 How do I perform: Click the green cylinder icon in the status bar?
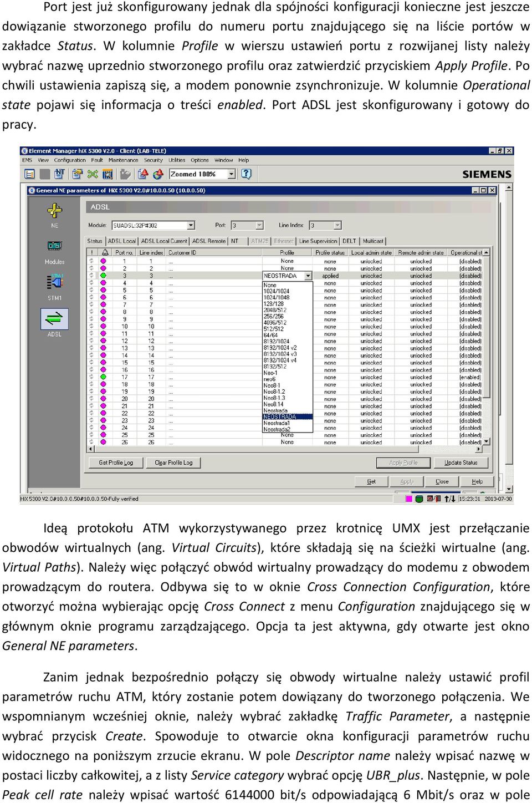tap(420, 499)
